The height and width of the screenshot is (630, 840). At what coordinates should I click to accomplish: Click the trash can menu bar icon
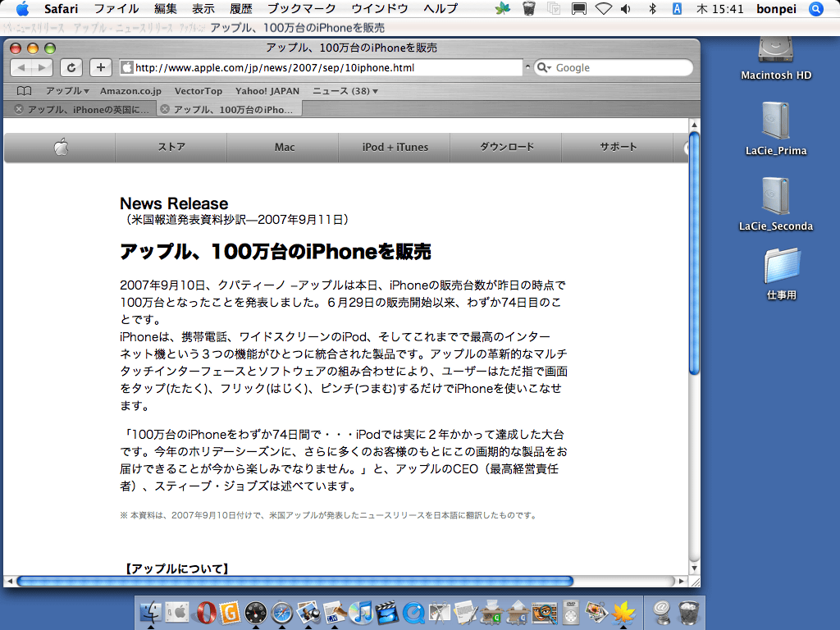pyautogui.click(x=528, y=8)
